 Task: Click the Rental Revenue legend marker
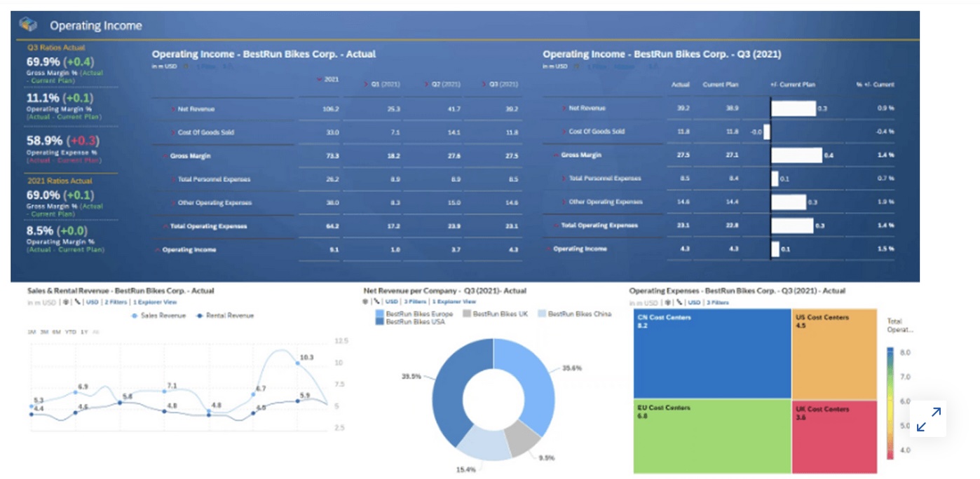200,316
